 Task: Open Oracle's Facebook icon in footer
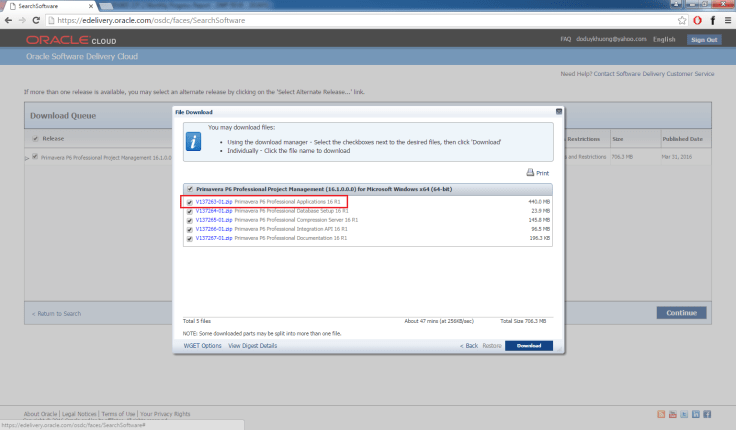point(708,414)
